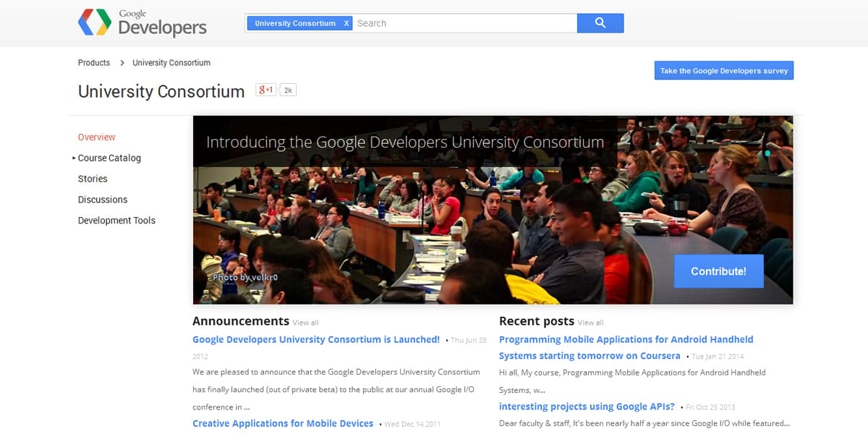Click the Announcements section heading

(x=241, y=321)
